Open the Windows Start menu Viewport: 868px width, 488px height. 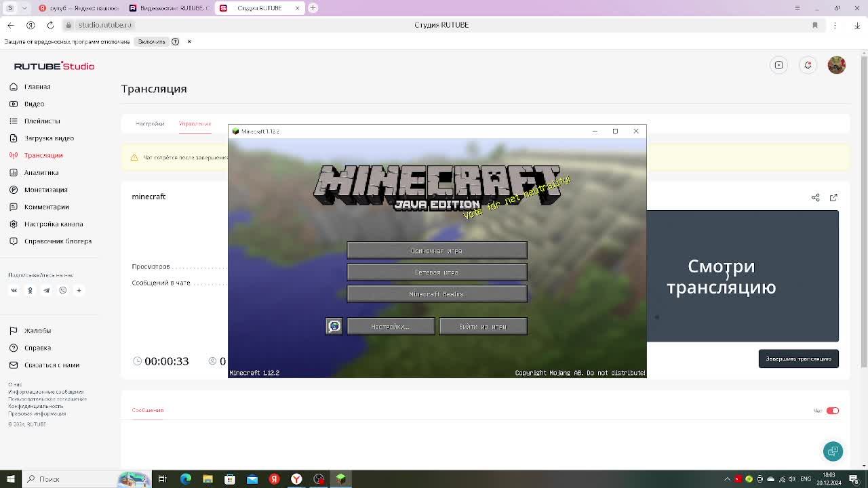(x=10, y=479)
